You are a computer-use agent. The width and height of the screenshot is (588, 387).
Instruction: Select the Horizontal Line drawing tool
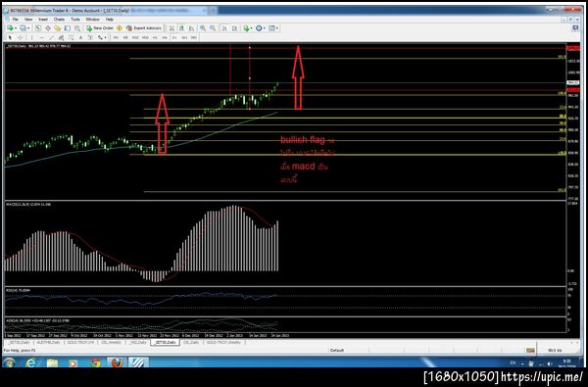click(41, 37)
